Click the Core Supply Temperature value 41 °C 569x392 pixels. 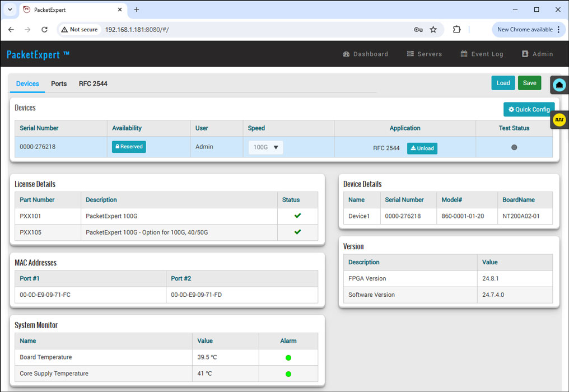pyautogui.click(x=204, y=374)
